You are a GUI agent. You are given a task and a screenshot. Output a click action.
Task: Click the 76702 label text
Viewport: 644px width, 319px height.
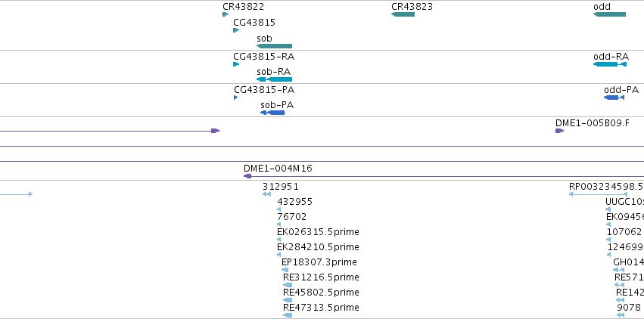(x=291, y=217)
